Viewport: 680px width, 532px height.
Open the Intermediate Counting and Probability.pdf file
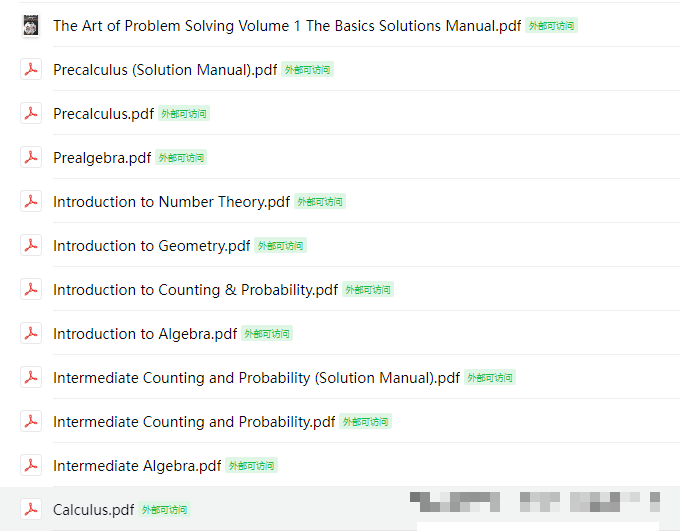(194, 422)
